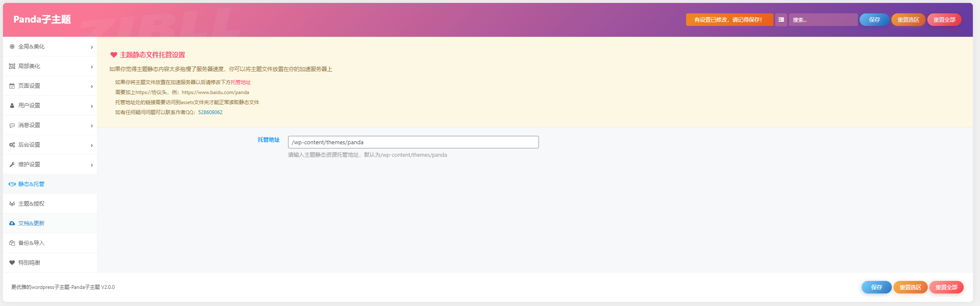Expand the 后台设置 chevron

92,145
